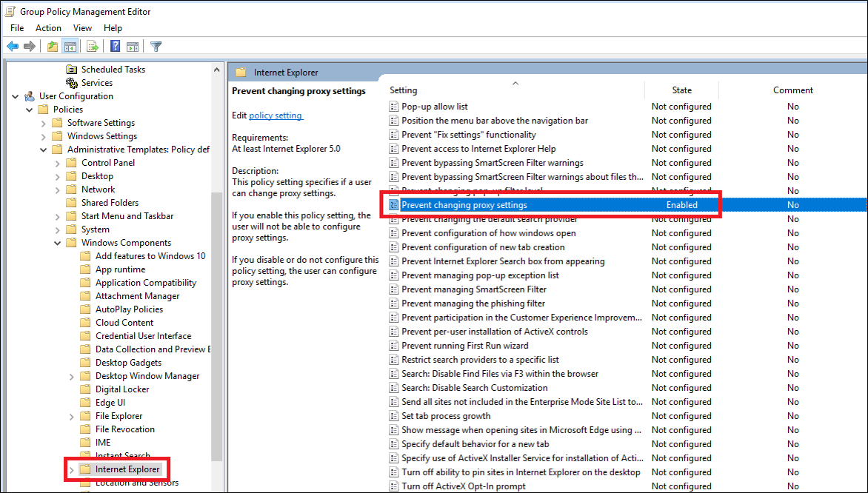Click the policy icon beside Turn off ActiveX Opt-In prompt
868x493 pixels.
pos(393,486)
